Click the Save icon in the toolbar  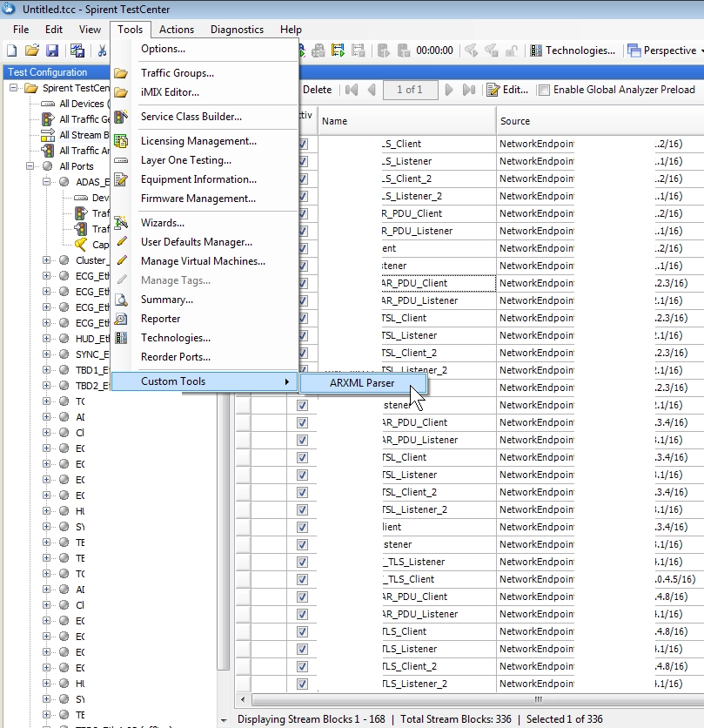[52, 51]
